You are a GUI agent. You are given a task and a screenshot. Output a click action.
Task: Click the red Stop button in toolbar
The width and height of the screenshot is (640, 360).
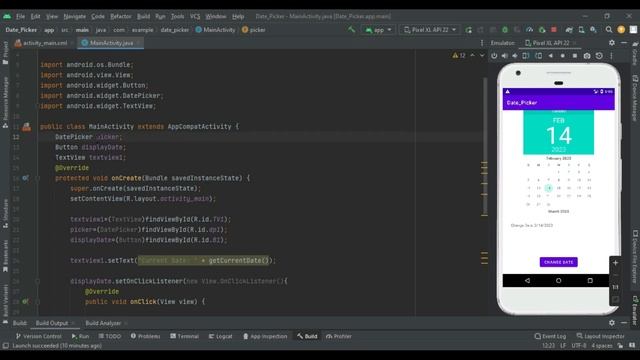554,30
